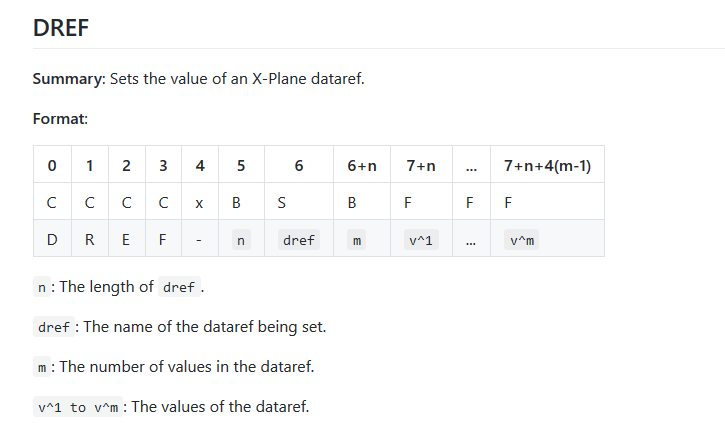Click table header cell '7+n+4(m-1)'
The height and width of the screenshot is (423, 725).
pyautogui.click(x=547, y=165)
